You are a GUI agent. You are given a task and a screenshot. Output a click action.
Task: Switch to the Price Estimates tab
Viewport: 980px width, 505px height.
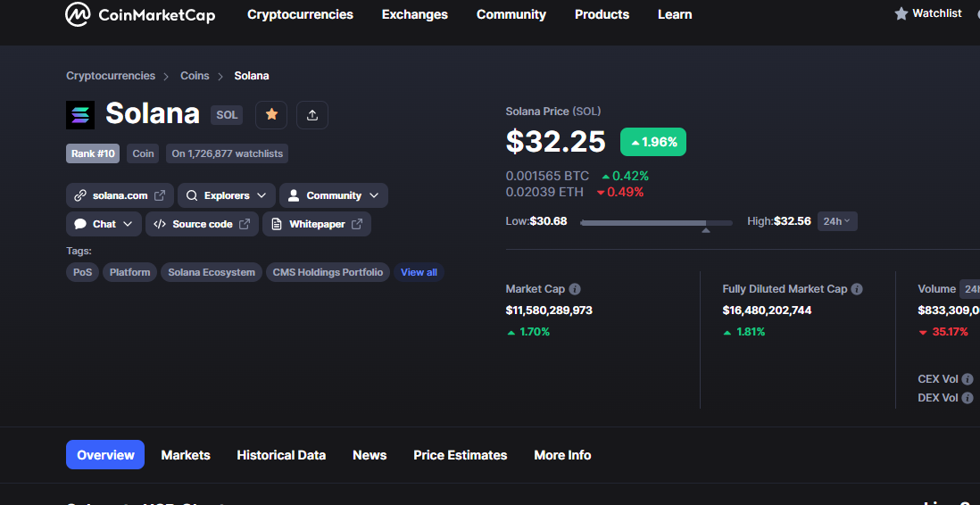[x=460, y=455]
